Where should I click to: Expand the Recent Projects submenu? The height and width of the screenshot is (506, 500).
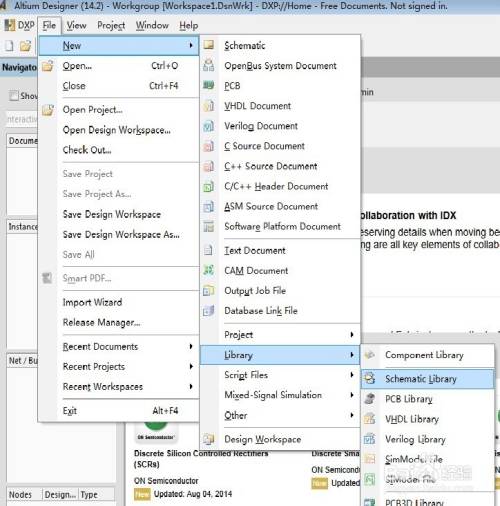(x=191, y=366)
